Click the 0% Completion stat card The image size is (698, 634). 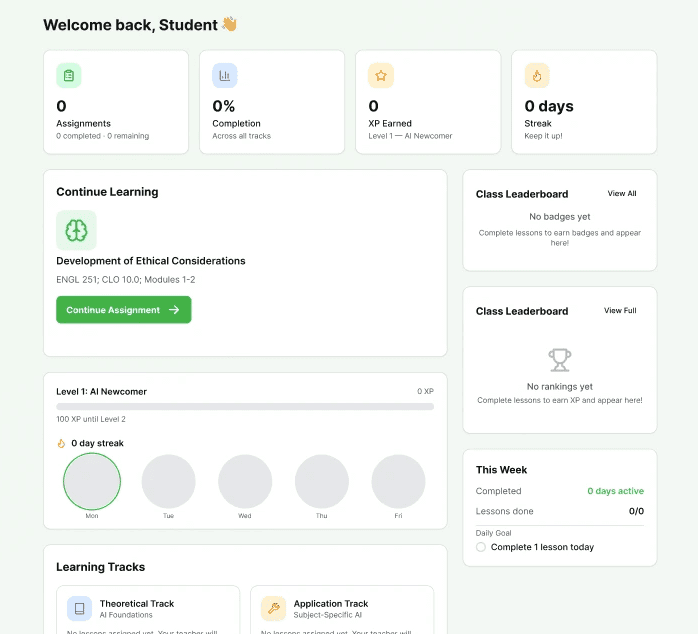tap(272, 102)
